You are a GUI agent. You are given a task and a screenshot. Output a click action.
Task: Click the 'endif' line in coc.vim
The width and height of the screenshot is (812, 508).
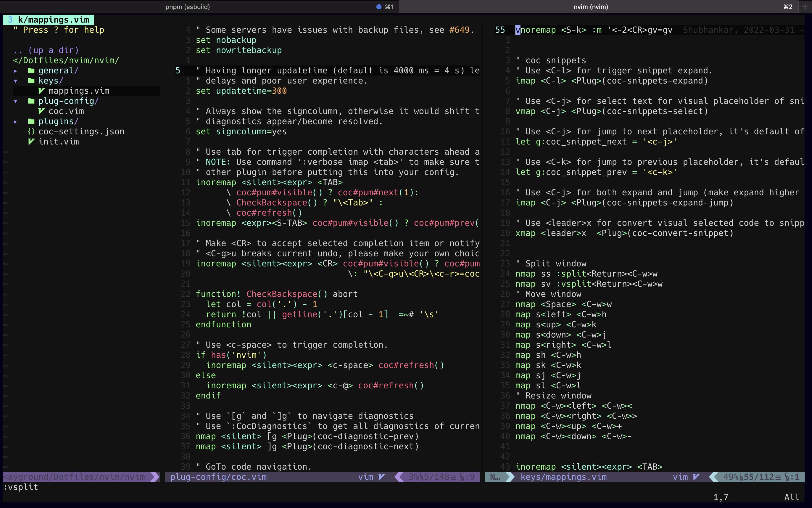tap(208, 395)
